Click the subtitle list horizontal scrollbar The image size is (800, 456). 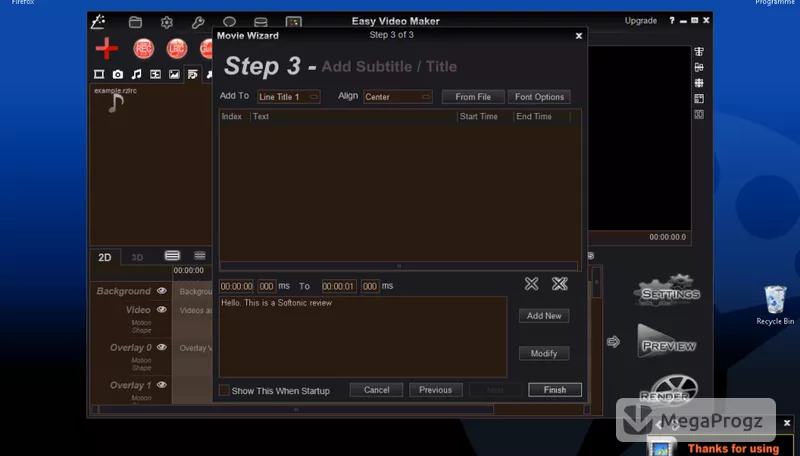pyautogui.click(x=399, y=266)
